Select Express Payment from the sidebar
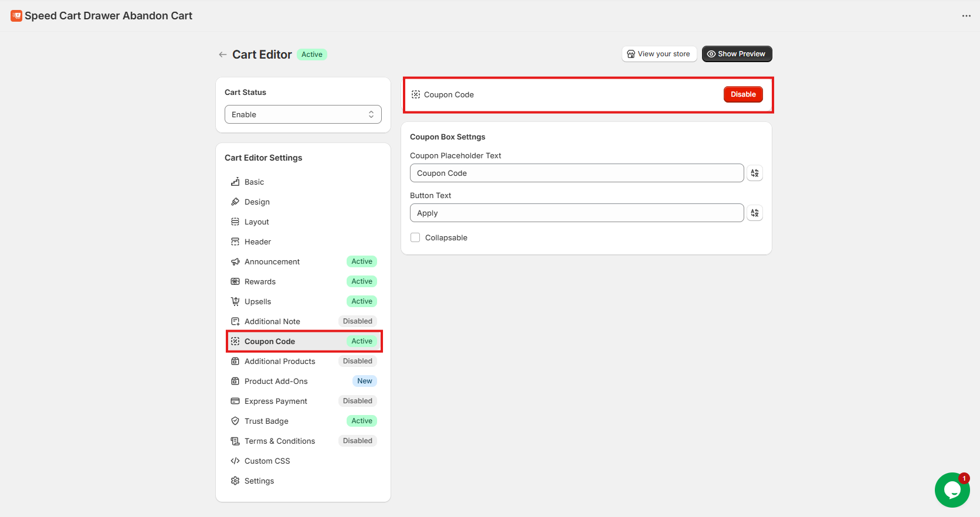This screenshot has height=517, width=980. [x=276, y=401]
